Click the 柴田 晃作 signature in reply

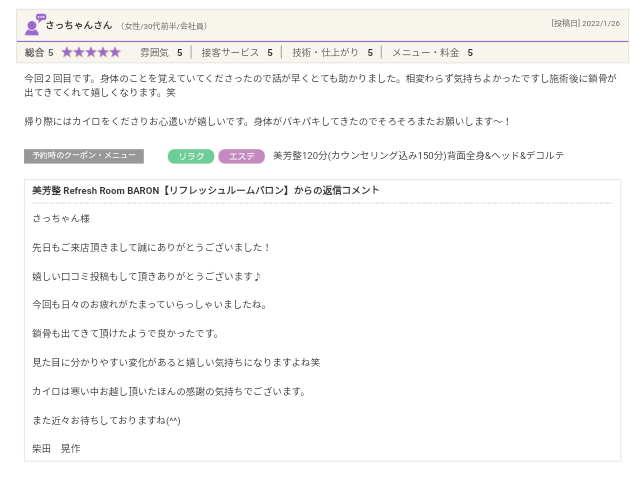point(56,448)
